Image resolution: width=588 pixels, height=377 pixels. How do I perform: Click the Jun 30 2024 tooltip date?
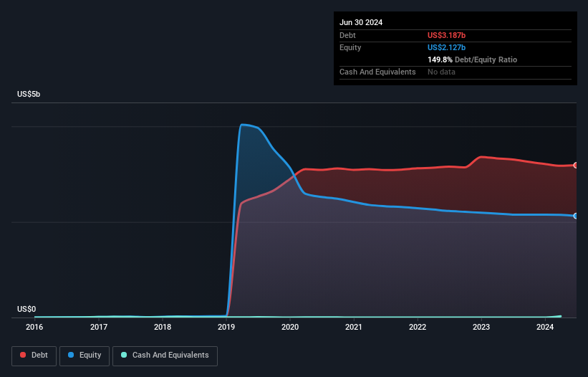(361, 22)
